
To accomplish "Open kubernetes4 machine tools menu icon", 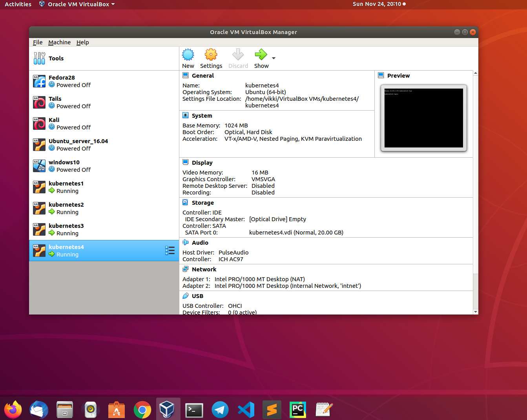I will click(x=170, y=251).
